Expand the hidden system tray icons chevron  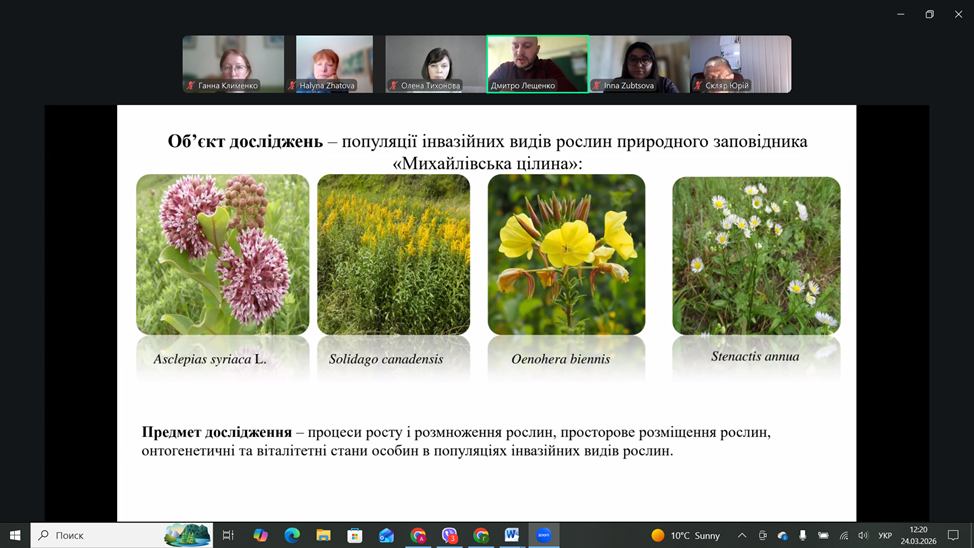(x=742, y=535)
